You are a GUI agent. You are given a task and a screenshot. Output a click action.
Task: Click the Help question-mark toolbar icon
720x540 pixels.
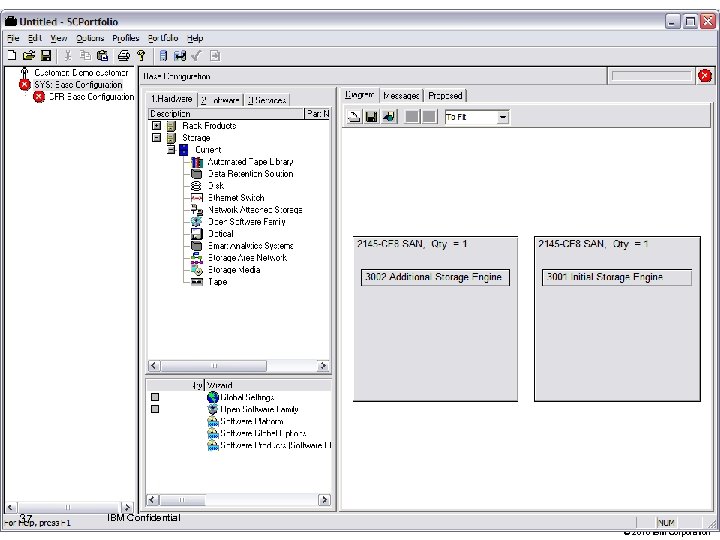point(141,56)
